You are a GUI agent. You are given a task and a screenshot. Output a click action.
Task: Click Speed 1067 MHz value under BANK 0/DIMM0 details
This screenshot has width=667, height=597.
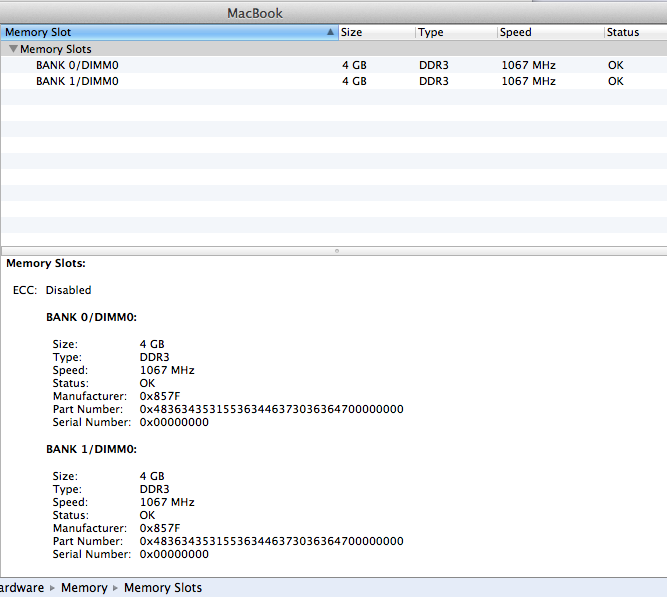167,370
